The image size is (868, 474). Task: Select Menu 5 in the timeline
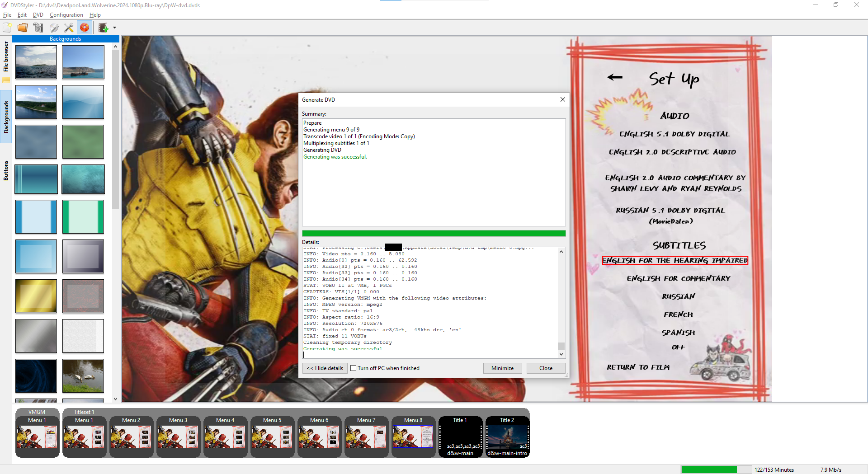point(272,436)
